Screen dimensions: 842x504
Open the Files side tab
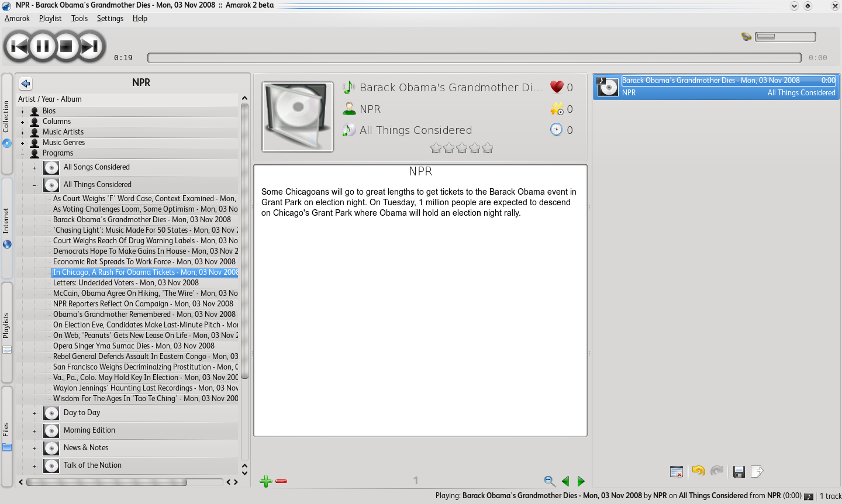click(x=6, y=437)
